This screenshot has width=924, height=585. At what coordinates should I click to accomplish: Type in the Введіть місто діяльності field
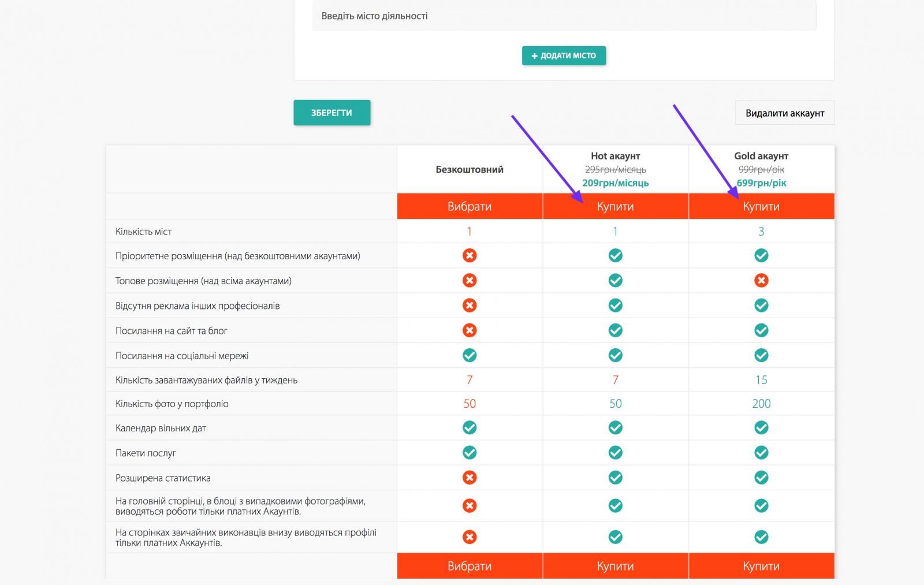click(564, 16)
